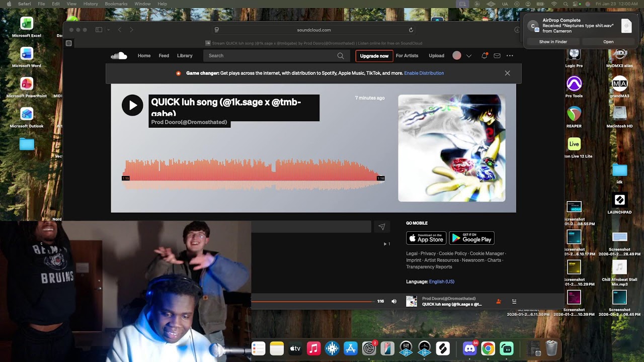Open the SoundCloud logo home link
The image size is (644, 362).
[x=119, y=56]
